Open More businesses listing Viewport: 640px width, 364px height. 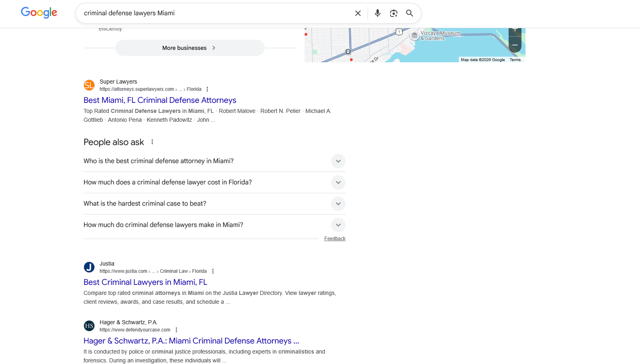(x=190, y=48)
